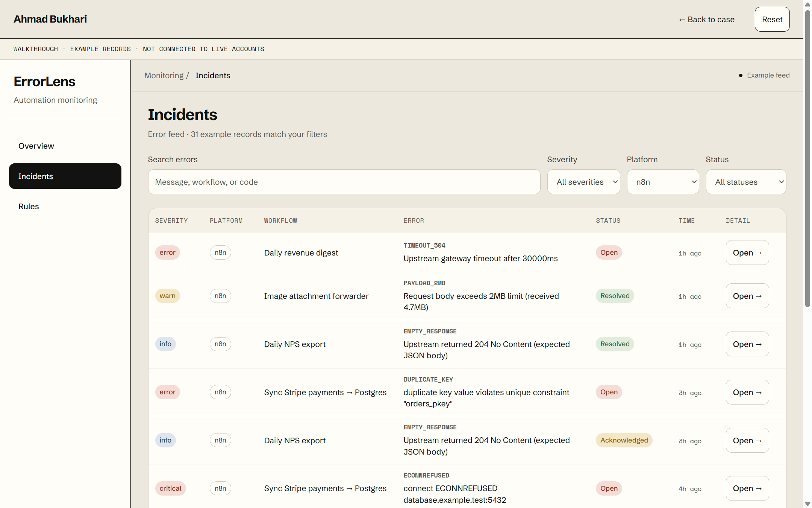Click the scrollbar up arrow
Viewport: 812px width, 508px height.
(807, 4)
